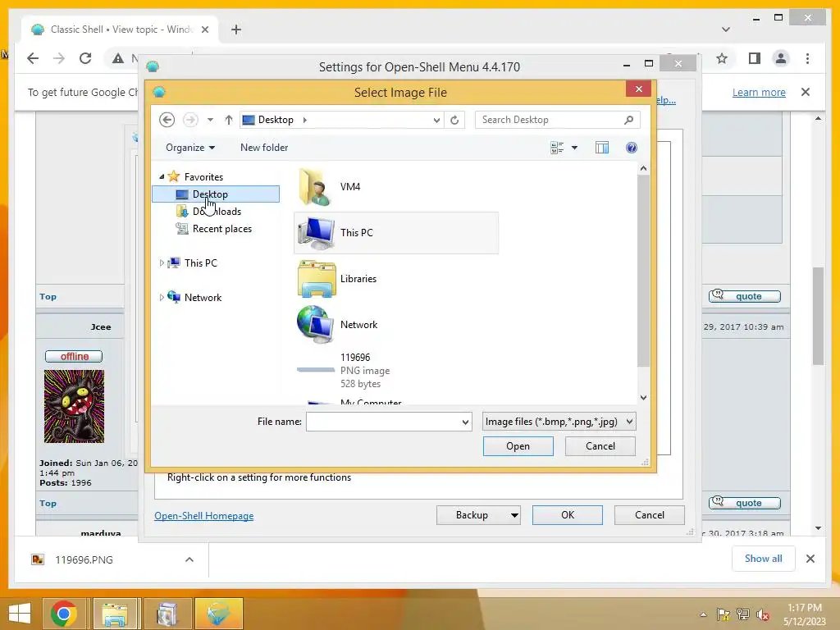Select the Libraries folder icon

click(317, 279)
